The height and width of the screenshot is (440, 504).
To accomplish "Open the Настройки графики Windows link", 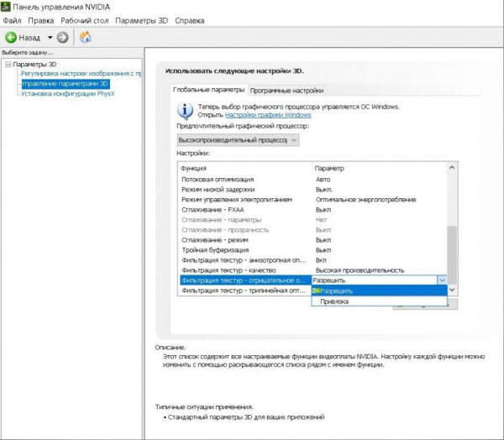I will [268, 115].
